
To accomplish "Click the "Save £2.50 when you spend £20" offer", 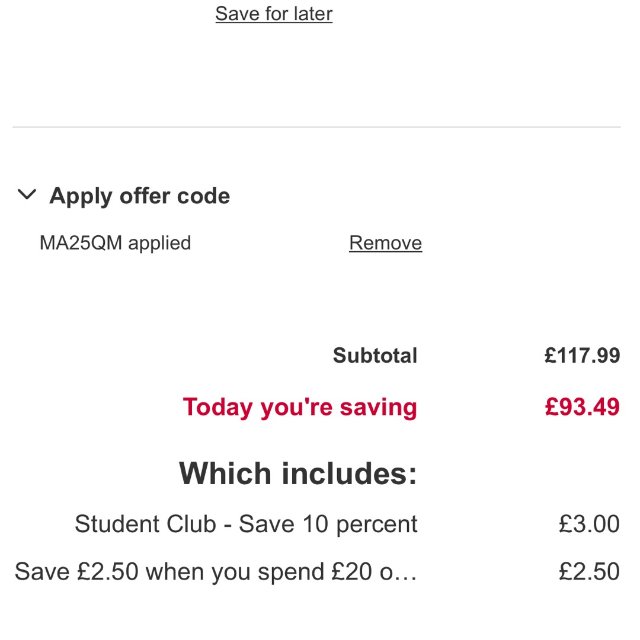I will (200, 572).
